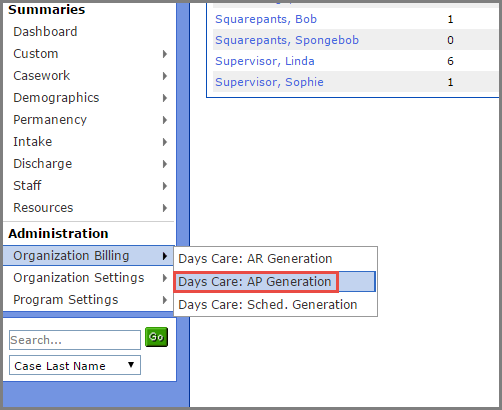Click inside the Search input field

click(x=75, y=340)
